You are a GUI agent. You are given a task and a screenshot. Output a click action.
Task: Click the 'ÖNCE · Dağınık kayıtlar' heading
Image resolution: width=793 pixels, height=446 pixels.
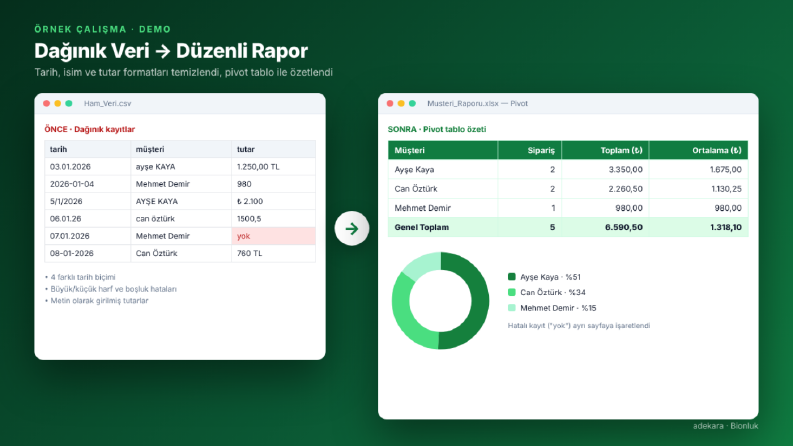[x=90, y=129]
